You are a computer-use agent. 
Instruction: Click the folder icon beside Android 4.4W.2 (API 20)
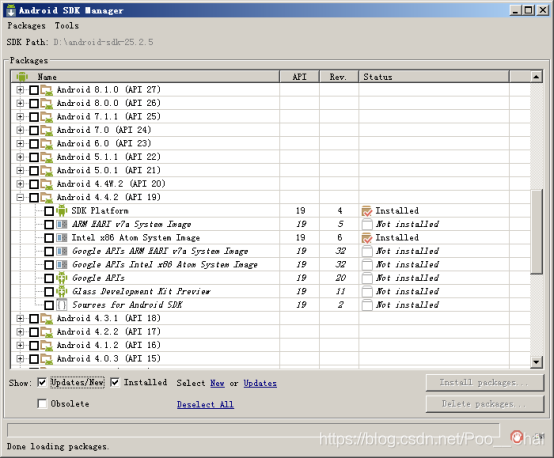(46, 184)
